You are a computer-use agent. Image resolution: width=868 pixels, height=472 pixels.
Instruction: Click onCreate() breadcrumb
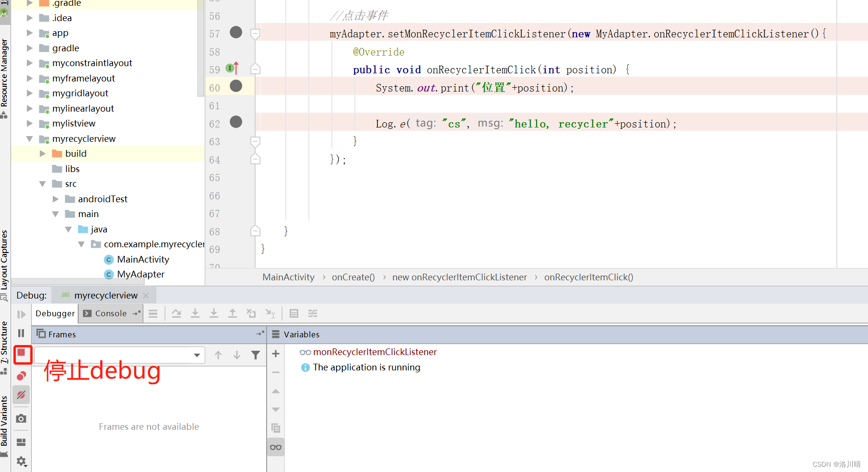pos(353,277)
